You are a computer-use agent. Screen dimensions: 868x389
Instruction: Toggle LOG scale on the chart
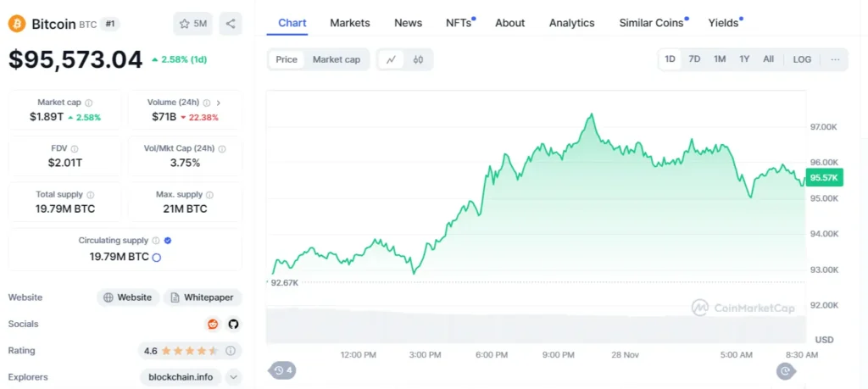pyautogui.click(x=802, y=59)
